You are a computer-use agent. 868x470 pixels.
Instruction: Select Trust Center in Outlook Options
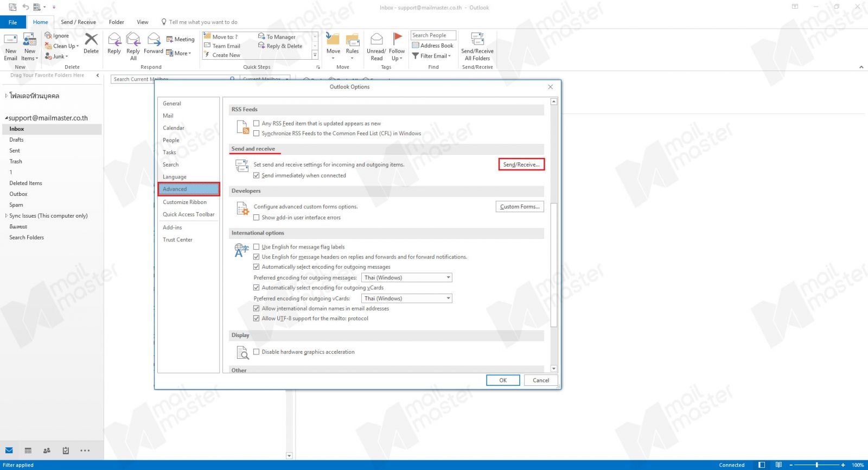tap(188, 239)
